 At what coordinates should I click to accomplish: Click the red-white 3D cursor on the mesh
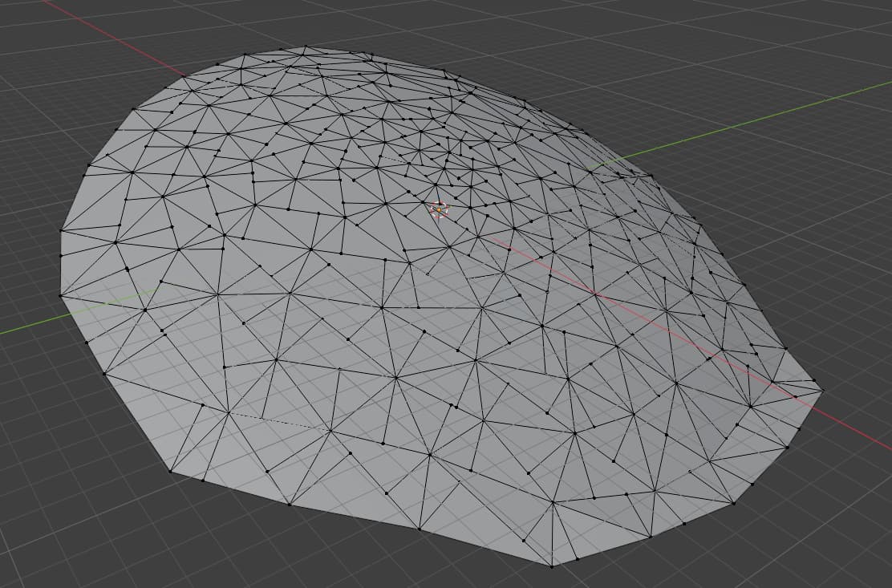coord(439,210)
